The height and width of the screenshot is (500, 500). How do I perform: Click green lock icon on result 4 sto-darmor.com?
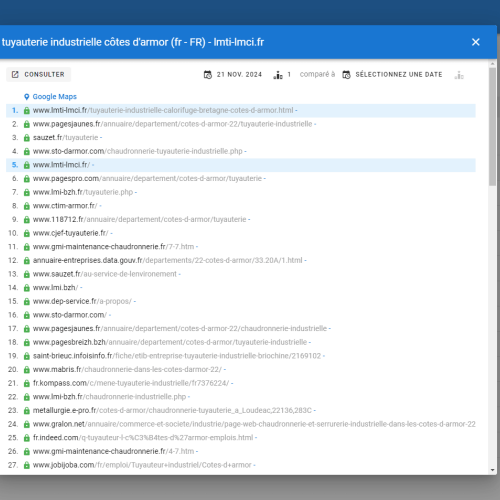coord(27,152)
